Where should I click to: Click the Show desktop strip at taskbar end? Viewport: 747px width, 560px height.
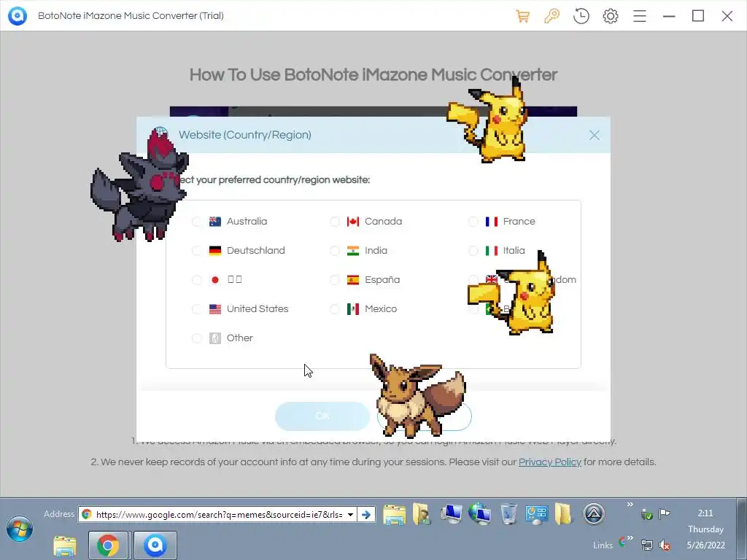click(742, 529)
